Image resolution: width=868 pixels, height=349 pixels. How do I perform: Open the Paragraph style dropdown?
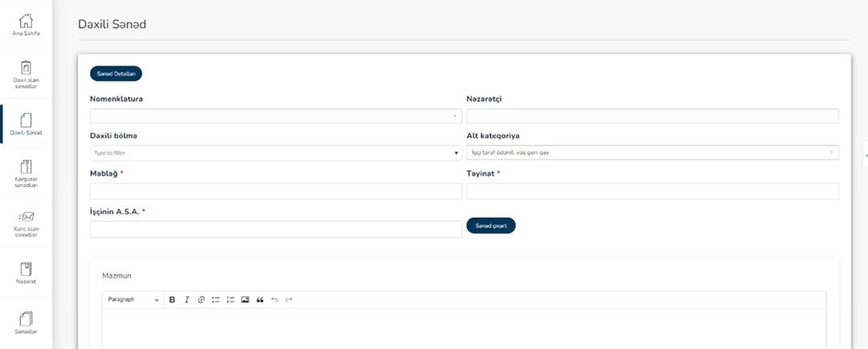point(134,300)
